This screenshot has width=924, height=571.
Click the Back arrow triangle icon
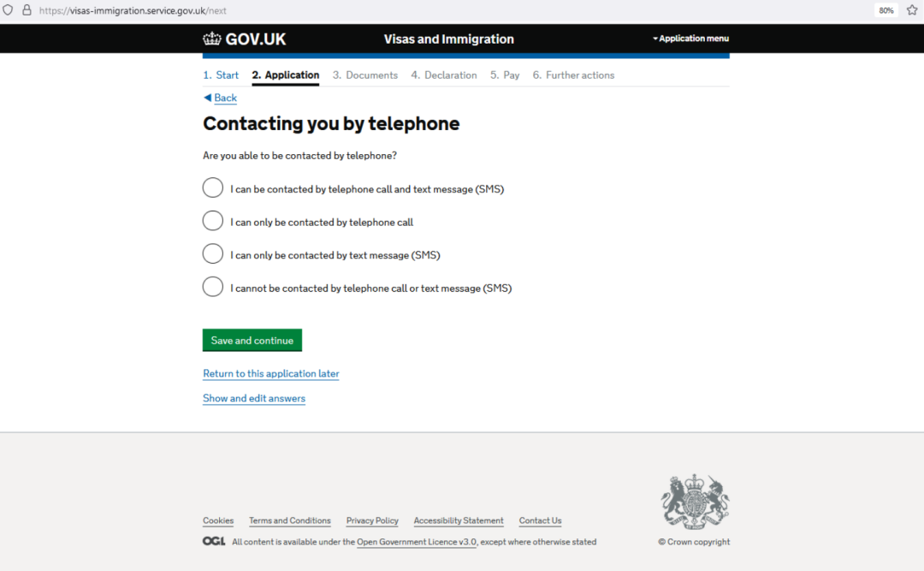[207, 98]
